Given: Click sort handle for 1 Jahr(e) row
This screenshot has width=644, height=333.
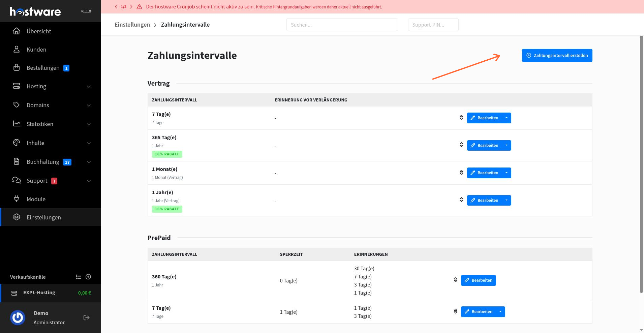Looking at the screenshot, I should (461, 200).
